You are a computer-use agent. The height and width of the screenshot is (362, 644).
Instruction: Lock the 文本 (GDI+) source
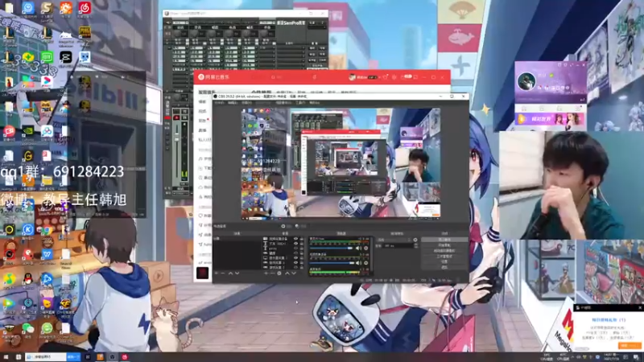(302, 244)
